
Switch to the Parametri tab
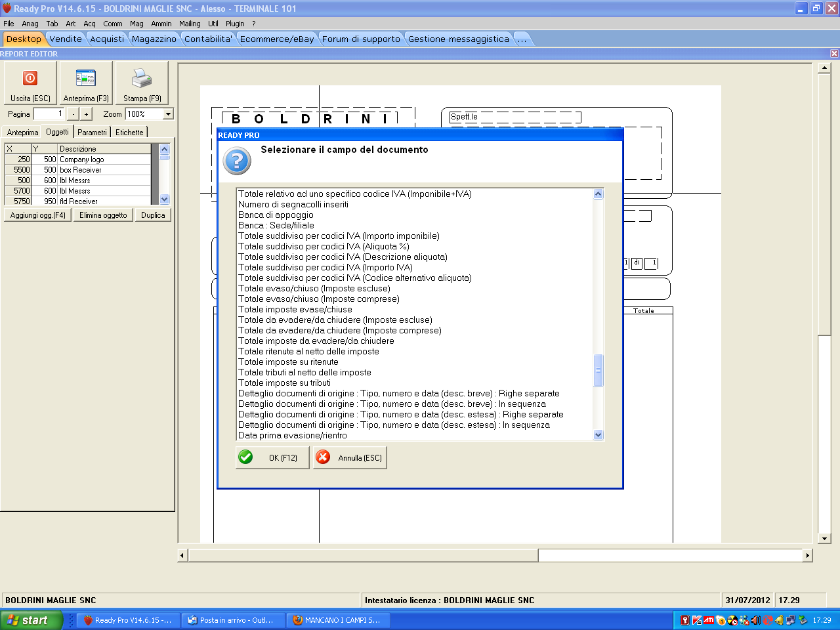(x=92, y=133)
